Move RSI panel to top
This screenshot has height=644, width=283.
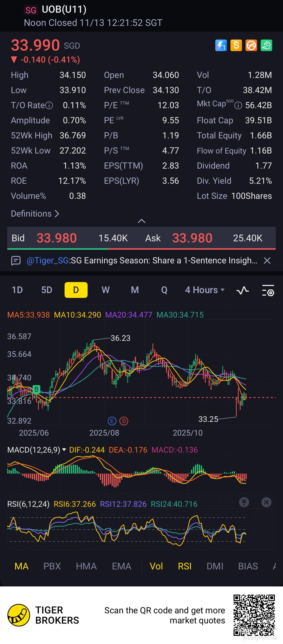point(244,502)
